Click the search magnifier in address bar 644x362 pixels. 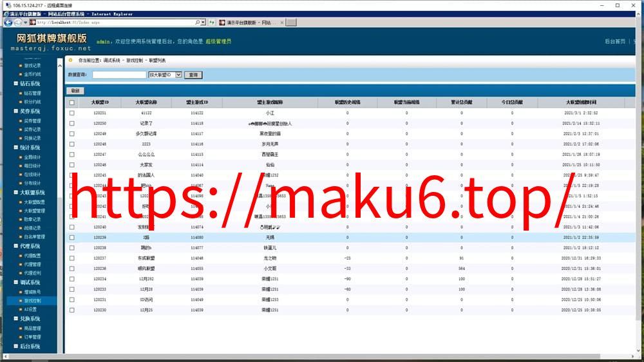(197, 22)
